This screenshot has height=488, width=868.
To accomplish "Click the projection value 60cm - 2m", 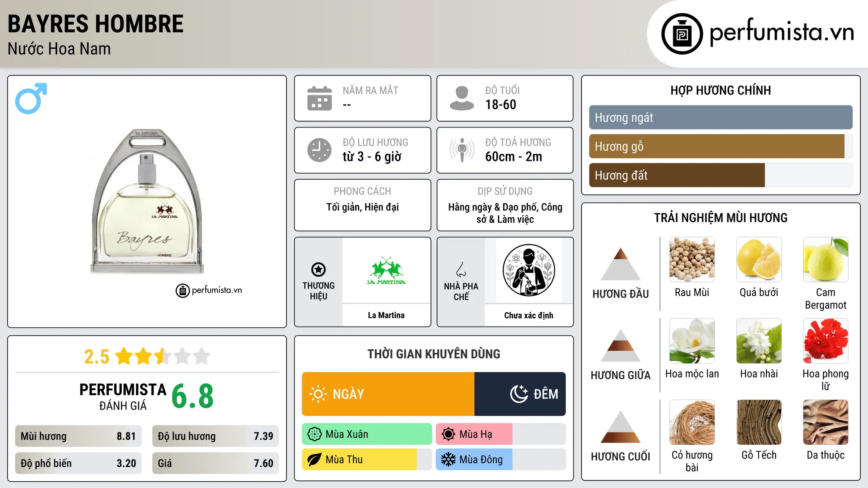I will 514,157.
